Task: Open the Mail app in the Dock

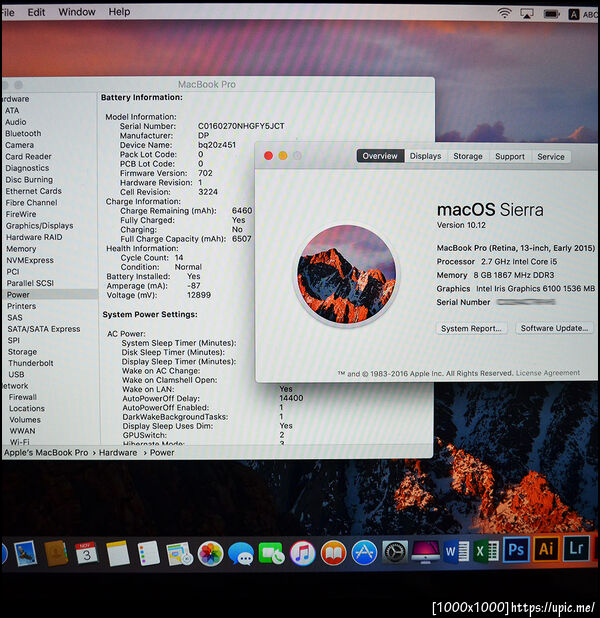Action: pyautogui.click(x=25, y=553)
